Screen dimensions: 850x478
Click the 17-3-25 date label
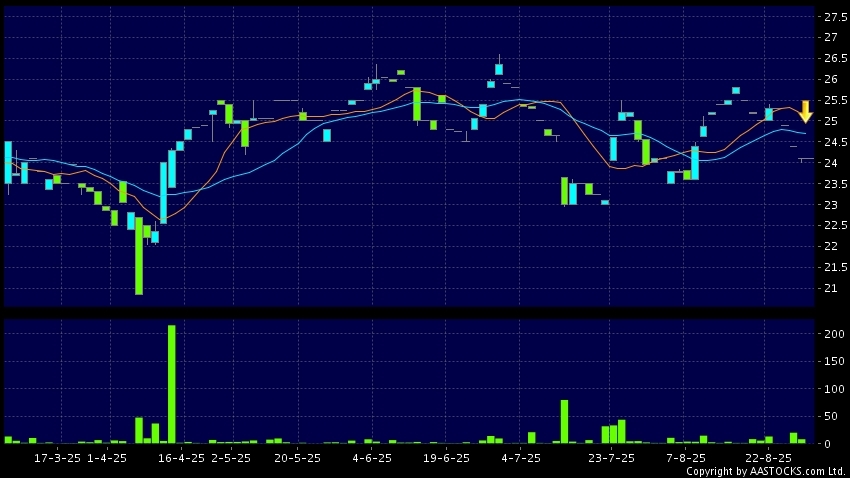[x=57, y=458]
